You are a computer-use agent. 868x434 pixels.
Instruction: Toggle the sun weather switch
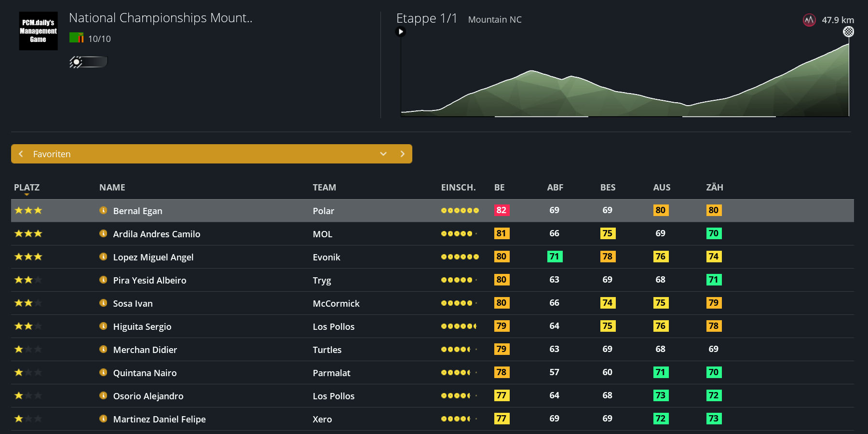point(89,62)
